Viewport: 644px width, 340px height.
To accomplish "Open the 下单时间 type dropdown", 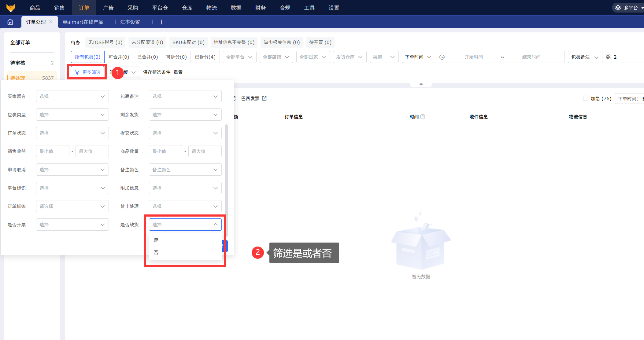I will click(418, 57).
